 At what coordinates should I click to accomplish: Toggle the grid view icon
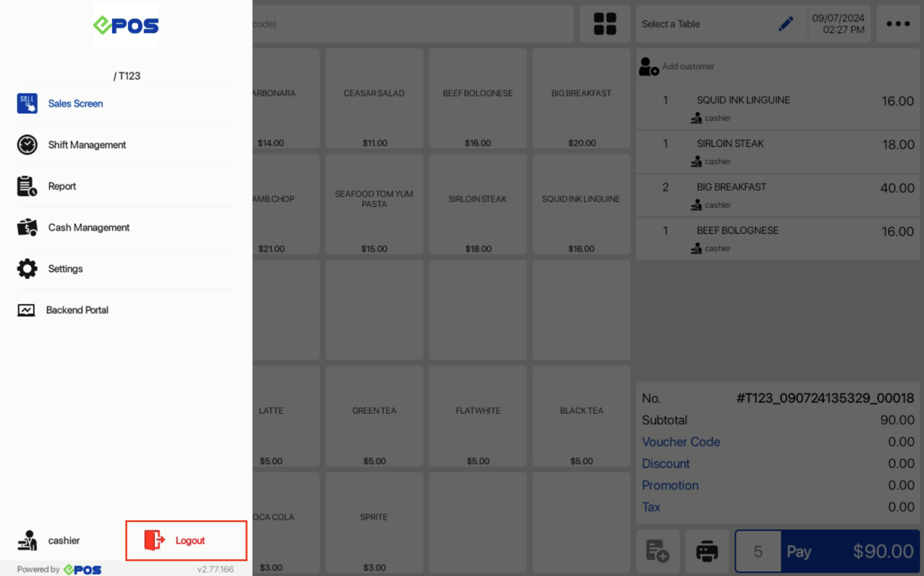(605, 24)
